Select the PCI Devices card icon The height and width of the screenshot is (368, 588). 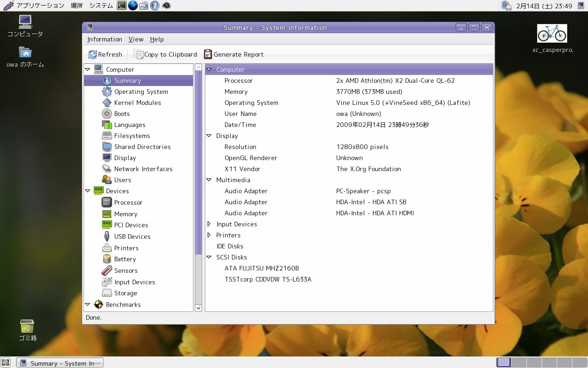tap(107, 225)
